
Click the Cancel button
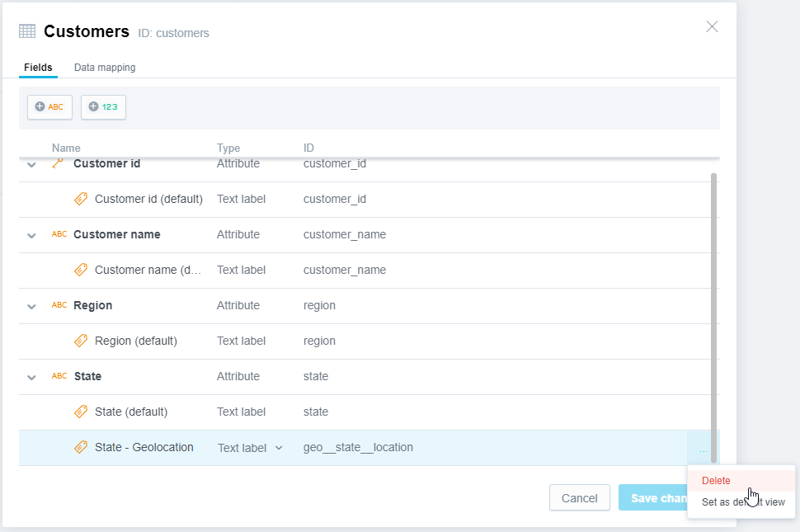[x=579, y=497]
